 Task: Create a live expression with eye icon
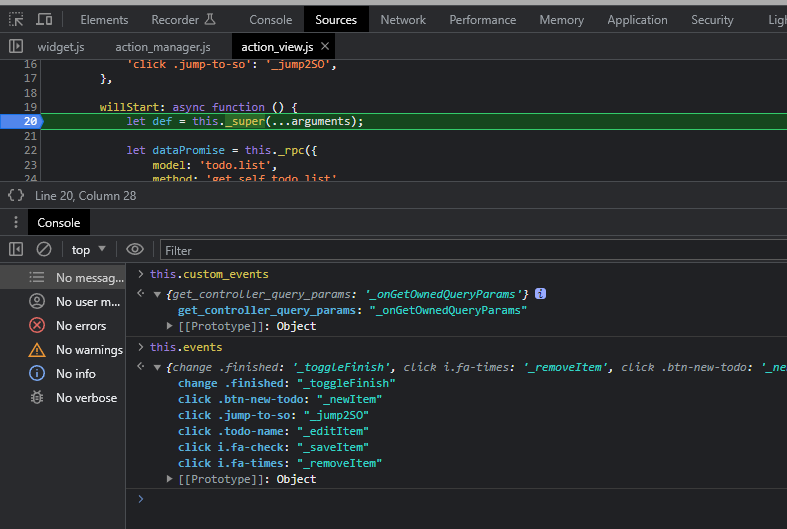(135, 249)
